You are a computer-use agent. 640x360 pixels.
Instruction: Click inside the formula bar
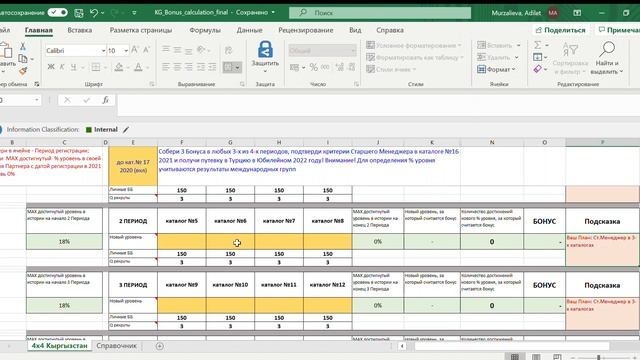click(378, 105)
